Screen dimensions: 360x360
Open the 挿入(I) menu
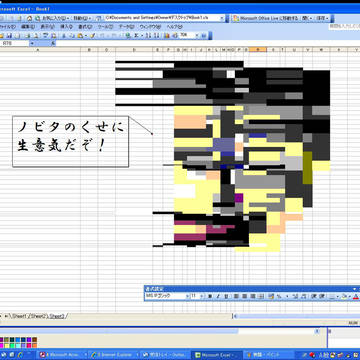[x=67, y=27]
